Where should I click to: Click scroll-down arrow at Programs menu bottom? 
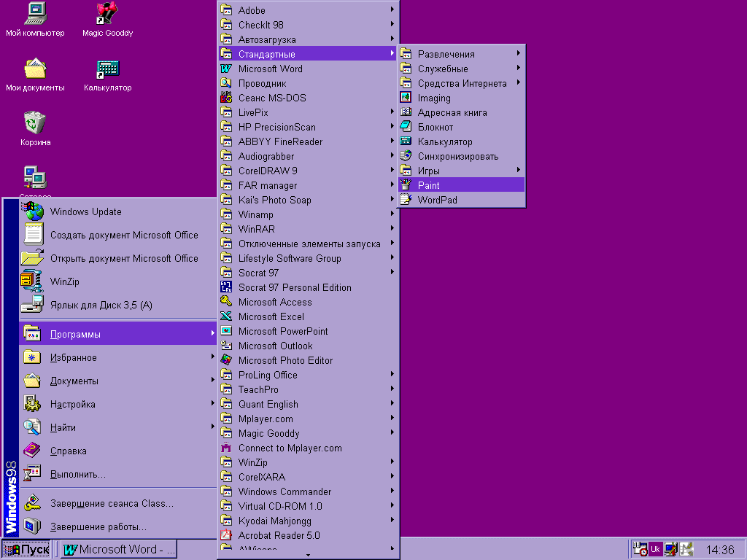click(309, 555)
